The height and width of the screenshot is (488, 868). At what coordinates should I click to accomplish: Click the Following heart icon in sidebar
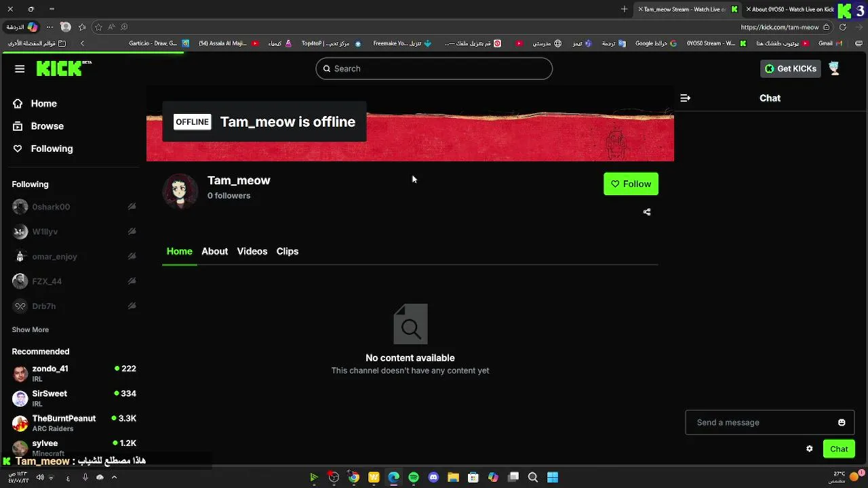(18, 148)
